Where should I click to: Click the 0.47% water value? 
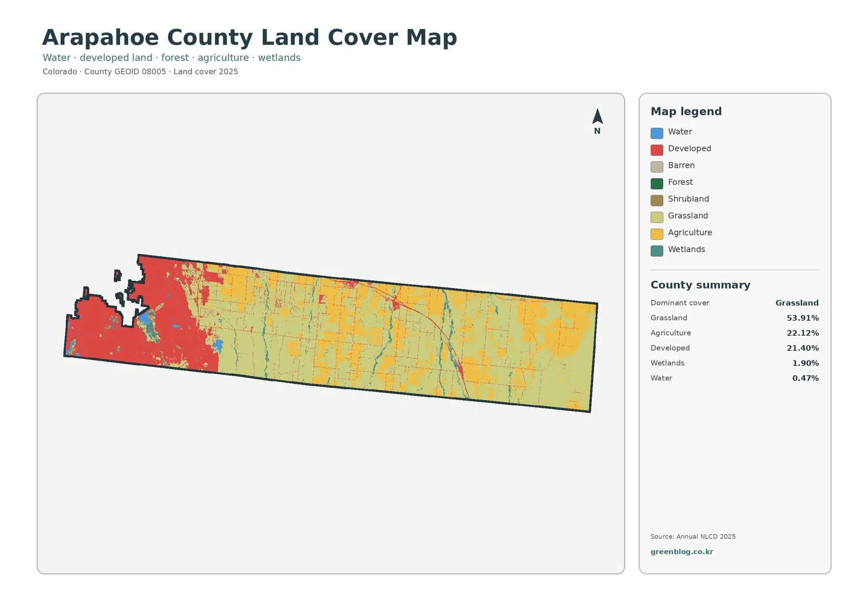click(806, 378)
